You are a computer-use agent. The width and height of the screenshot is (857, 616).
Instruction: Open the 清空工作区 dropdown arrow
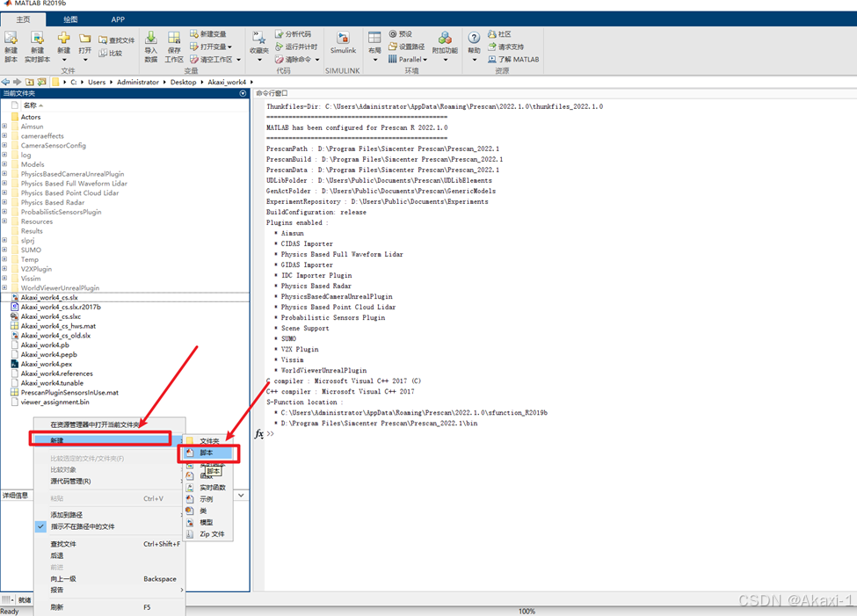[239, 60]
